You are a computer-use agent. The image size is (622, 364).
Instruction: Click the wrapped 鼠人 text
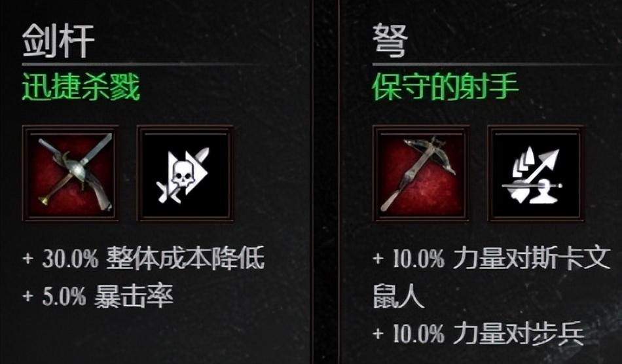click(398, 296)
